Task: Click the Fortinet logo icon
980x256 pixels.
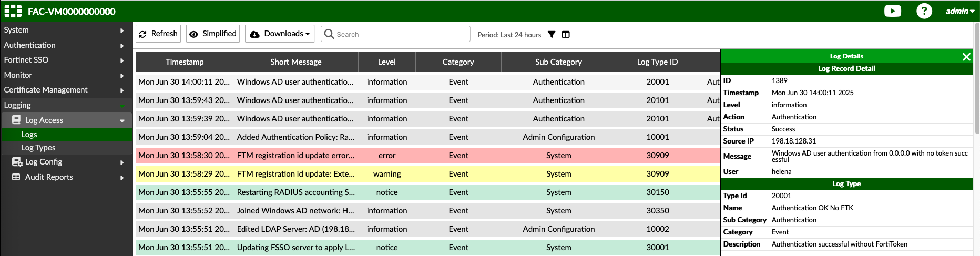Action: coord(13,11)
